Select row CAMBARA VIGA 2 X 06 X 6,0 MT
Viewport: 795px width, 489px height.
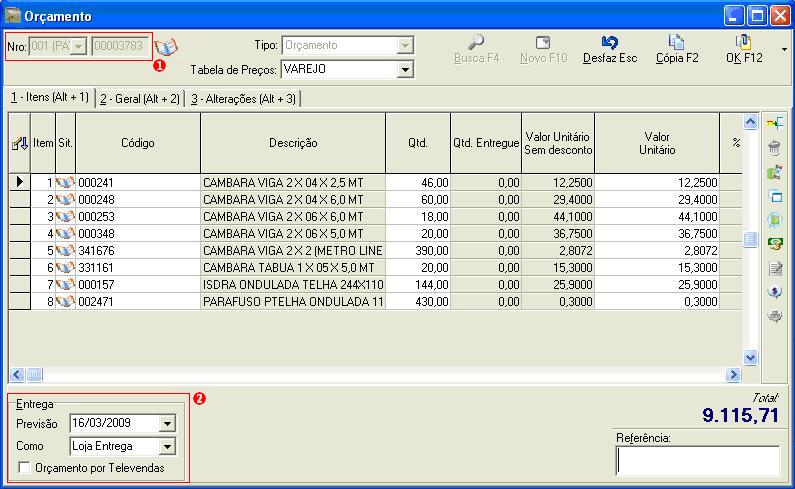(x=293, y=217)
